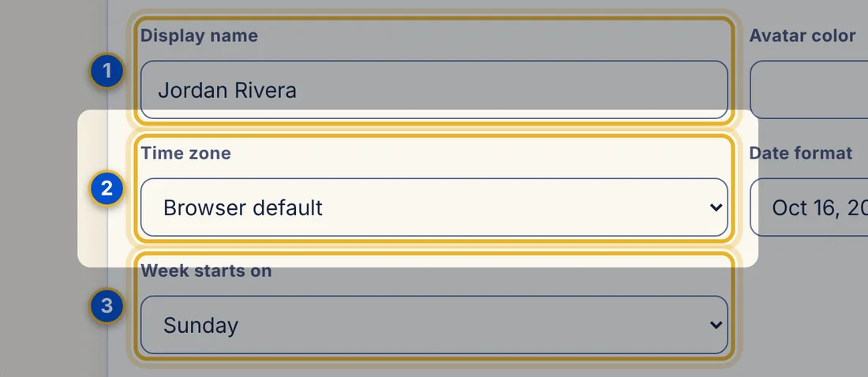Click the Date format label
The width and height of the screenshot is (868, 377).
pyautogui.click(x=800, y=153)
